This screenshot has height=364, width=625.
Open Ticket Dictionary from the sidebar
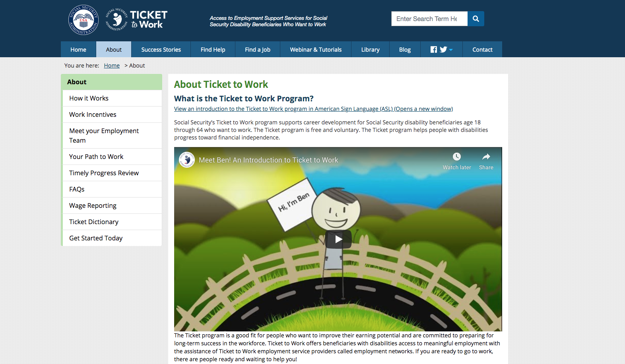[112, 222]
